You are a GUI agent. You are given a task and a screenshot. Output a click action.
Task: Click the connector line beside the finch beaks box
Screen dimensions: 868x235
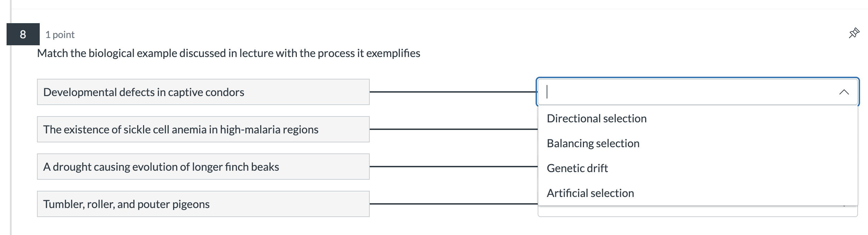(x=453, y=167)
